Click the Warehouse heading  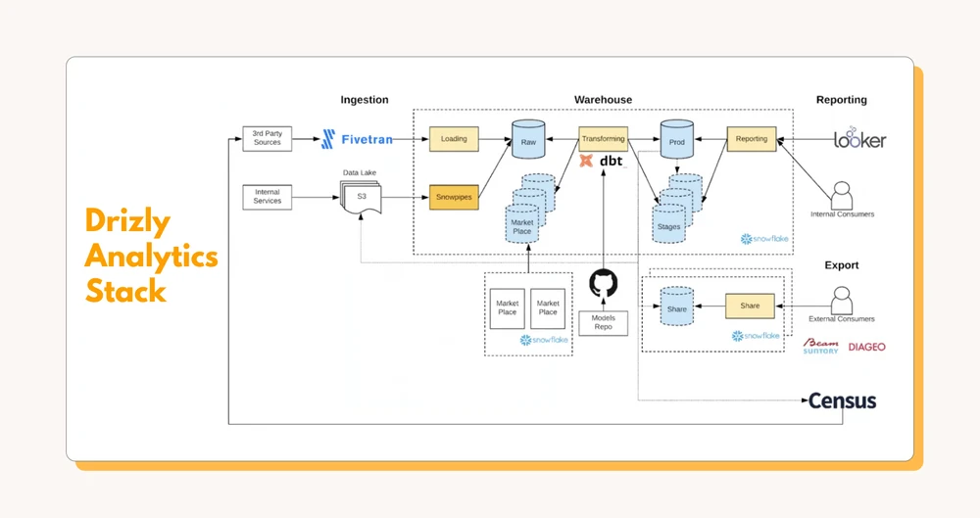[603, 100]
